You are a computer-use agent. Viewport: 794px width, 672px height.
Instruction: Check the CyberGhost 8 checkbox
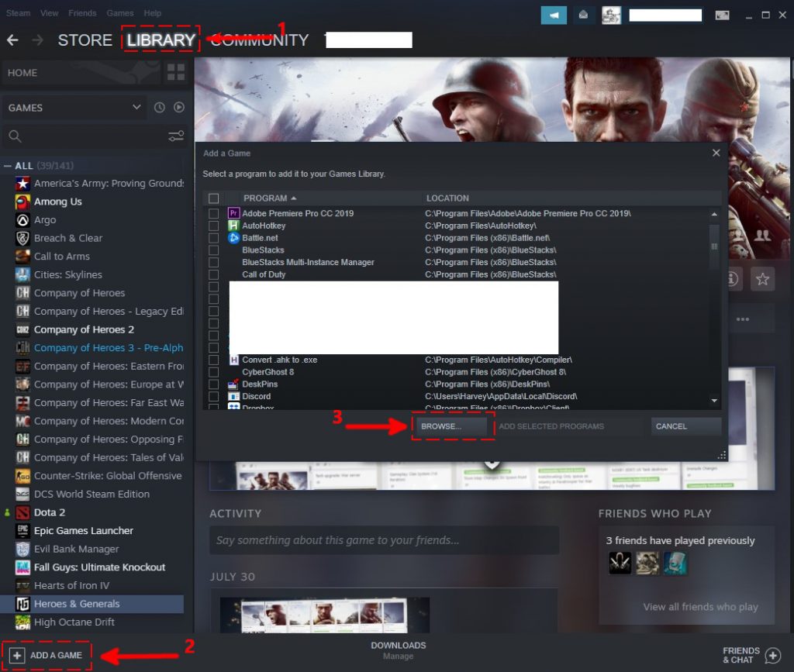pos(214,372)
